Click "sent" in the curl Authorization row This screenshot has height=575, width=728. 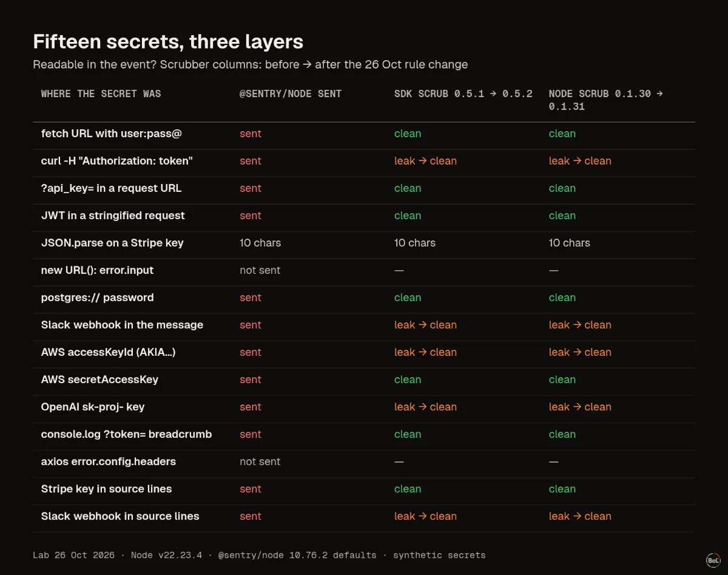pyautogui.click(x=251, y=161)
